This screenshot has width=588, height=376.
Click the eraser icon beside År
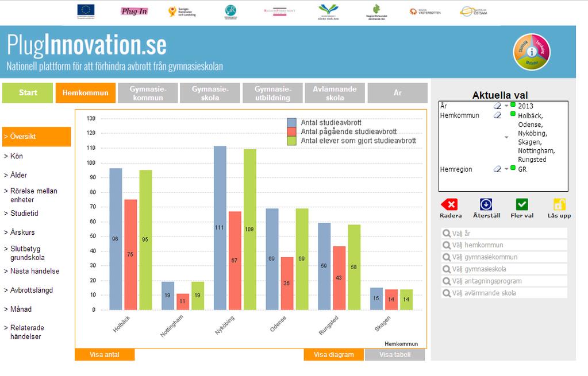tap(497, 106)
